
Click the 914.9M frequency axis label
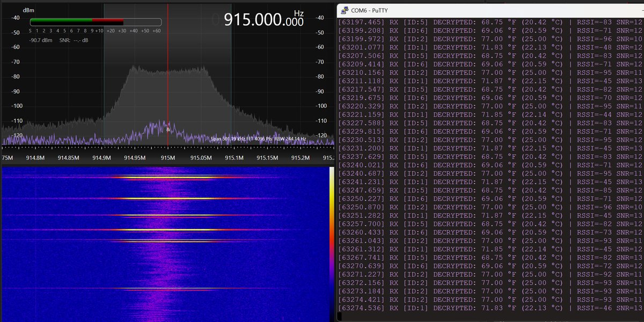click(101, 158)
